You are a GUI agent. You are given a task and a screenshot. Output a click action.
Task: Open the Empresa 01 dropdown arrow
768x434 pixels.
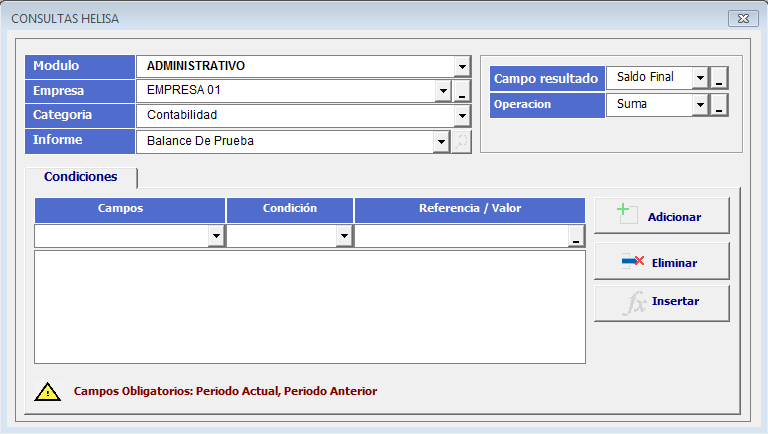(x=443, y=91)
